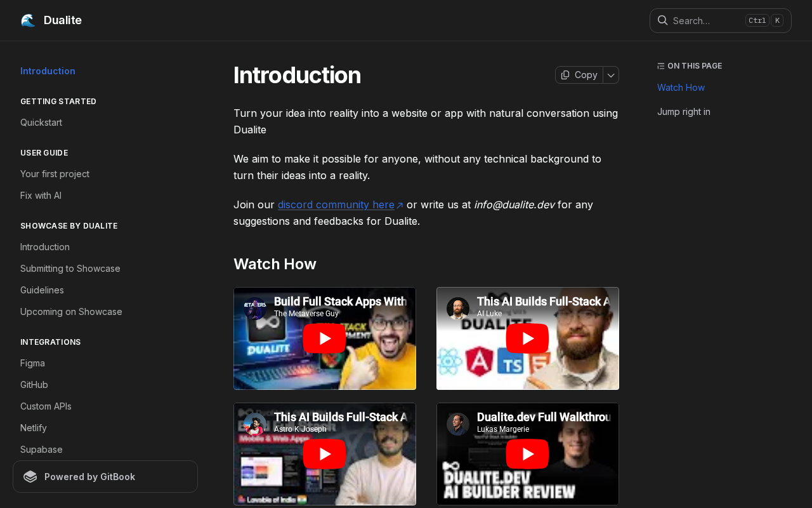Click the Dualite wave logo icon
The height and width of the screenshot is (508, 812).
[x=28, y=20]
